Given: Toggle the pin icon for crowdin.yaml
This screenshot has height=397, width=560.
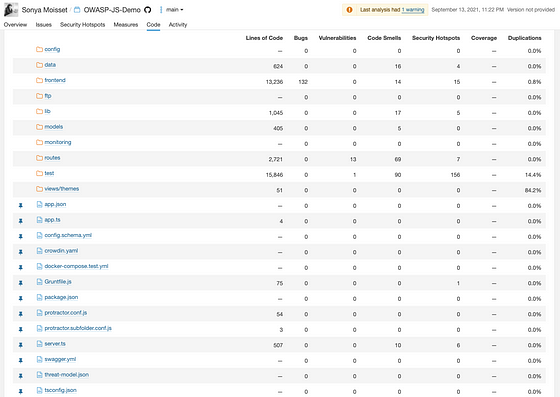Looking at the screenshot, I should coord(21,252).
